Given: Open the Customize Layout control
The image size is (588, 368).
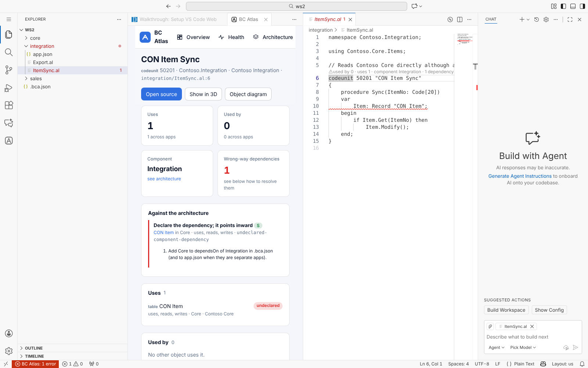Looking at the screenshot, I should [x=554, y=6].
